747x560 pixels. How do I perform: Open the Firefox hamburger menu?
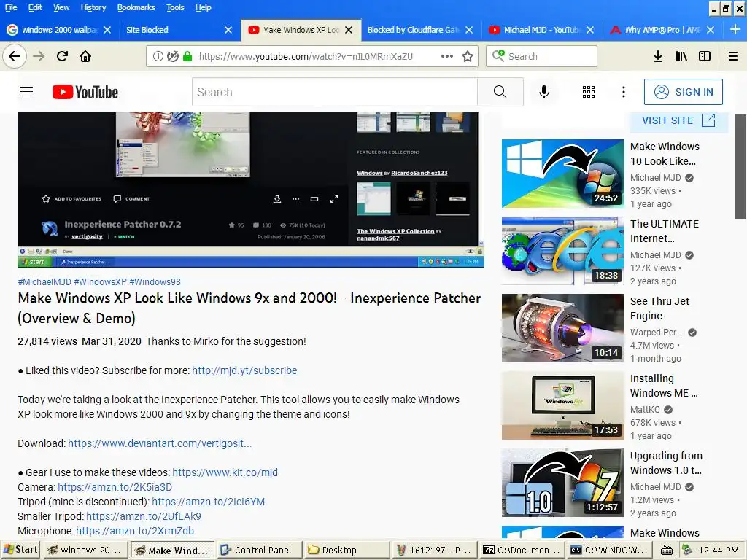pos(733,56)
